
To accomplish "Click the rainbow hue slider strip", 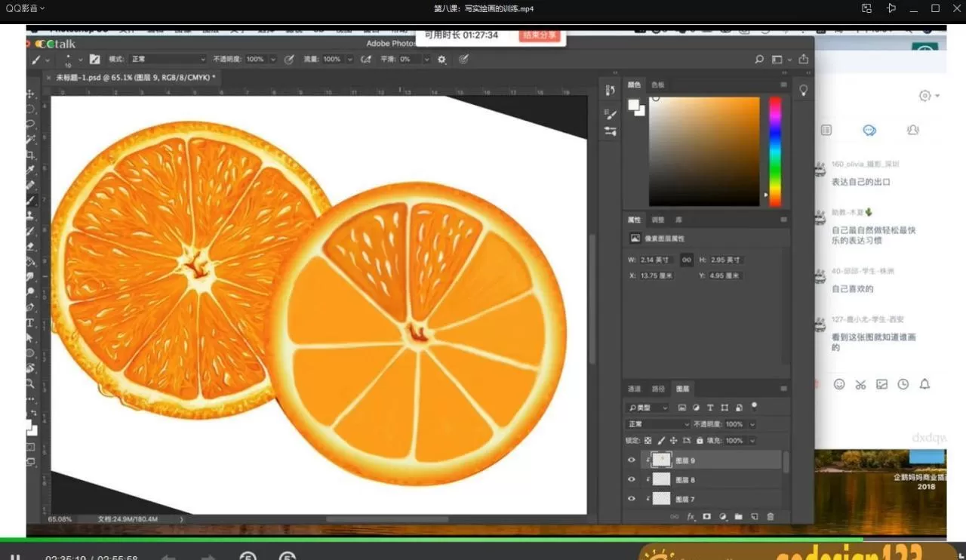I will [774, 151].
